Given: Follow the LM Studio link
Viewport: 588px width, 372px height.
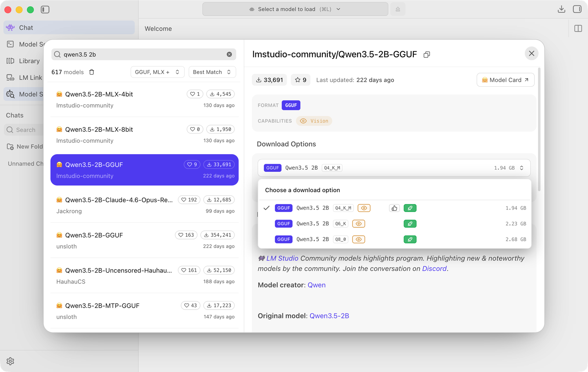Looking at the screenshot, I should click(282, 258).
